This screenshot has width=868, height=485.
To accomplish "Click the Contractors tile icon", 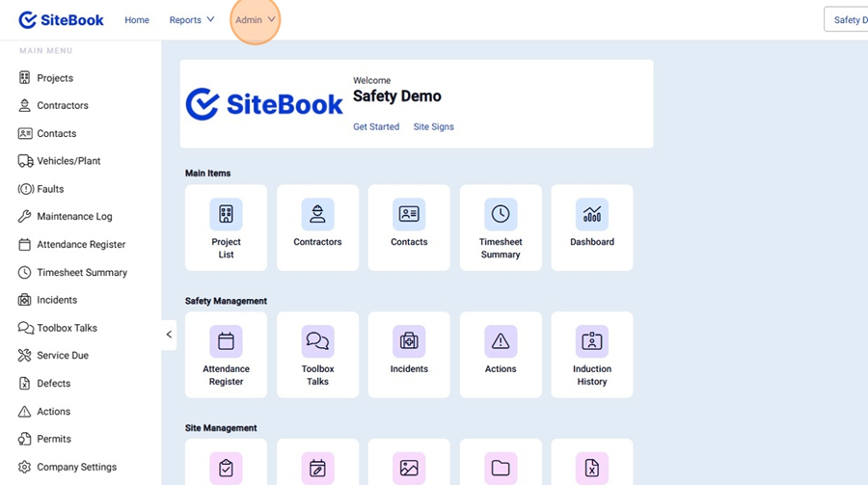I will 317,214.
